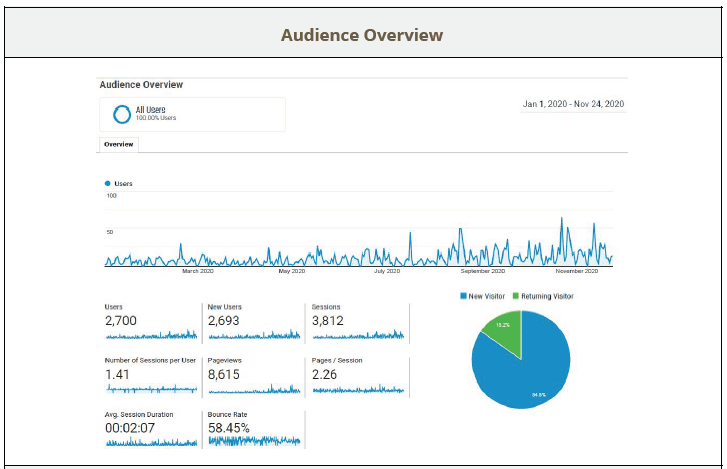
Task: Click the November 2020 axis label
Action: [577, 271]
